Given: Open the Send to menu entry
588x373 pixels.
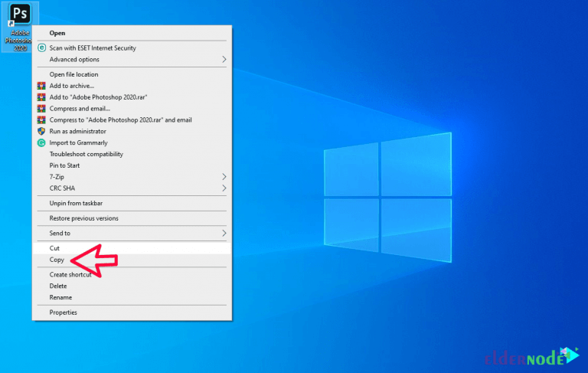Looking at the screenshot, I should tap(132, 233).
